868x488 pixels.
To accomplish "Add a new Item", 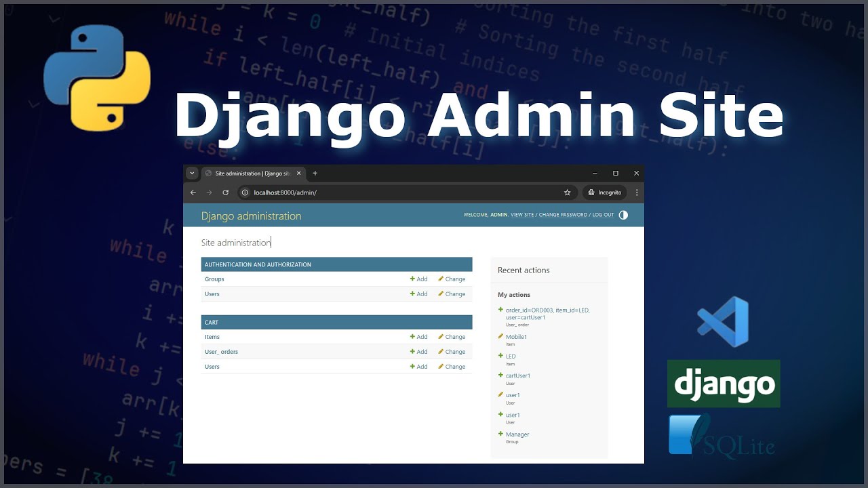I will [419, 337].
